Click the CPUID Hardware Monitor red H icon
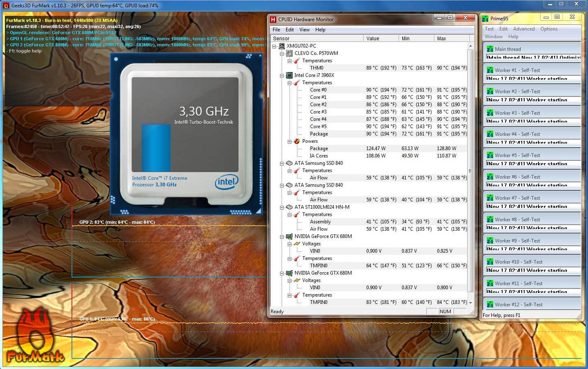 tap(273, 19)
